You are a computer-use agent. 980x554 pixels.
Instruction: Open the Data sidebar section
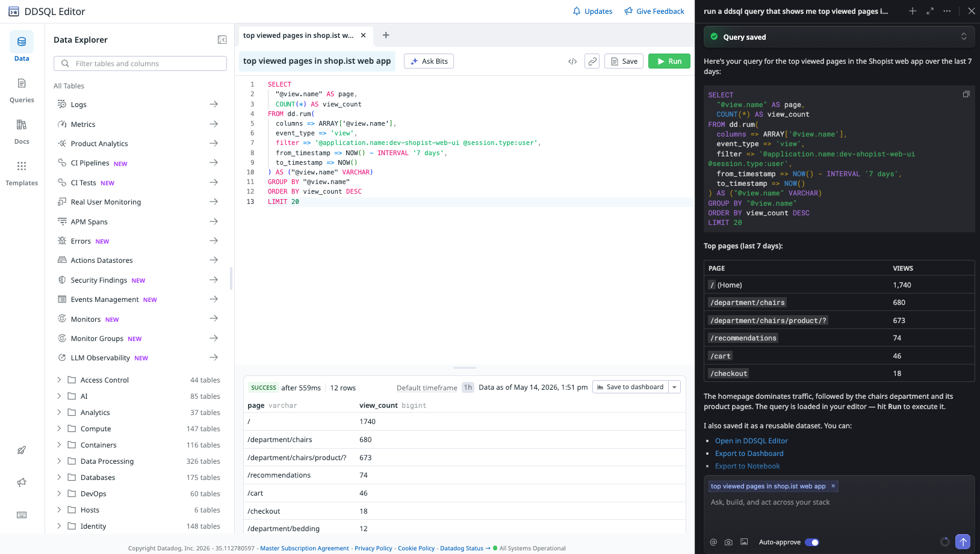pos(22,47)
